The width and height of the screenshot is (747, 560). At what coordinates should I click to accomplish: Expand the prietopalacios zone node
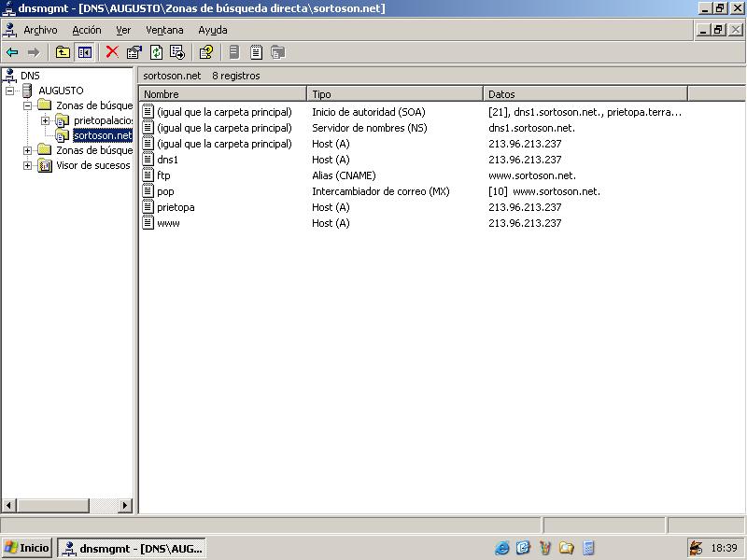tap(45, 120)
